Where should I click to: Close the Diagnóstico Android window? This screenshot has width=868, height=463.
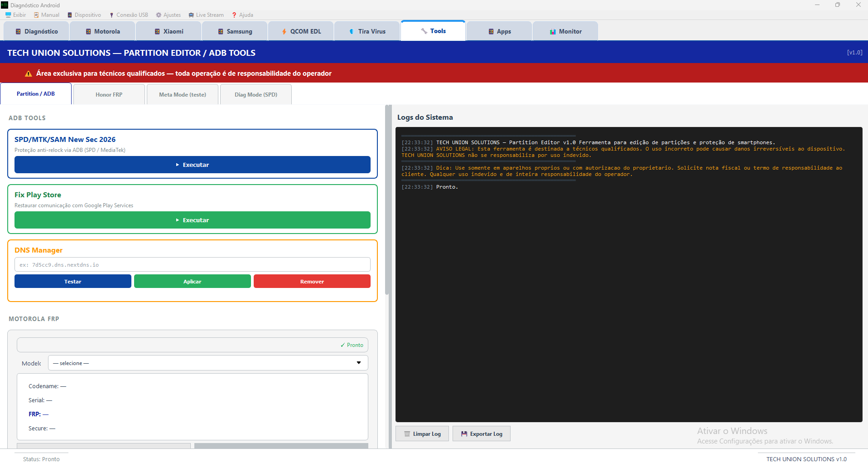click(x=858, y=5)
